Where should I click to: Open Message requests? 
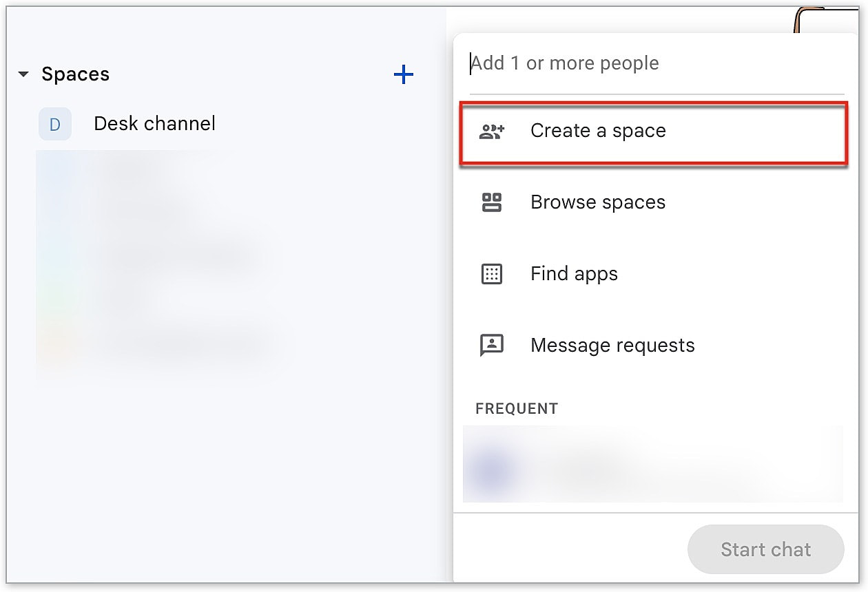click(x=612, y=346)
